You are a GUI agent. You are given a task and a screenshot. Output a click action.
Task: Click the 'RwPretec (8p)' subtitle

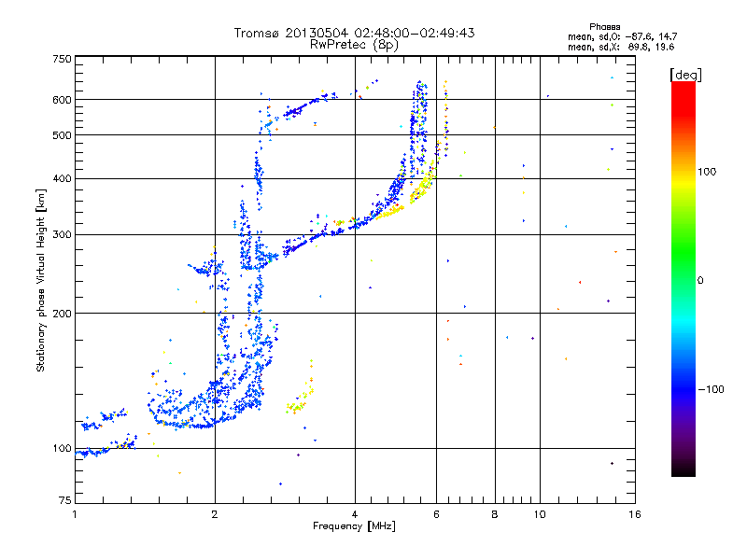(354, 45)
